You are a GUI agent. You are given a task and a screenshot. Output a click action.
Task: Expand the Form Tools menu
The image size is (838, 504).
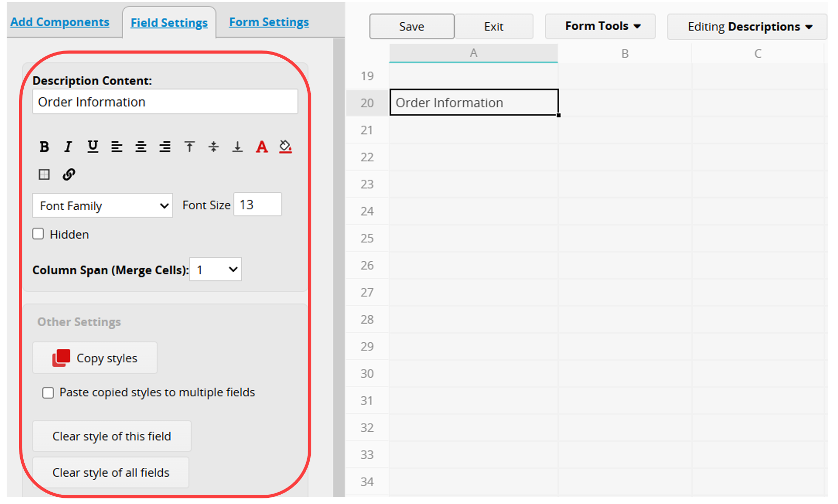point(600,26)
